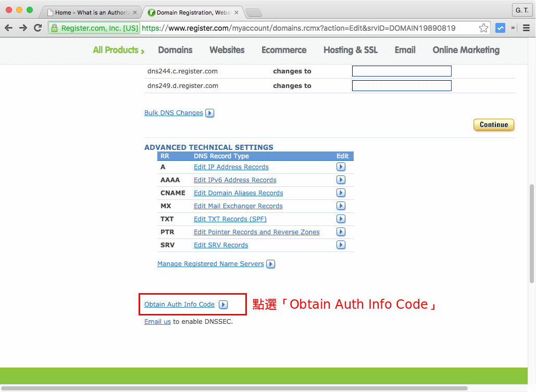Click the input field for dns249.d.register.com
The image size is (536, 392).
click(402, 85)
